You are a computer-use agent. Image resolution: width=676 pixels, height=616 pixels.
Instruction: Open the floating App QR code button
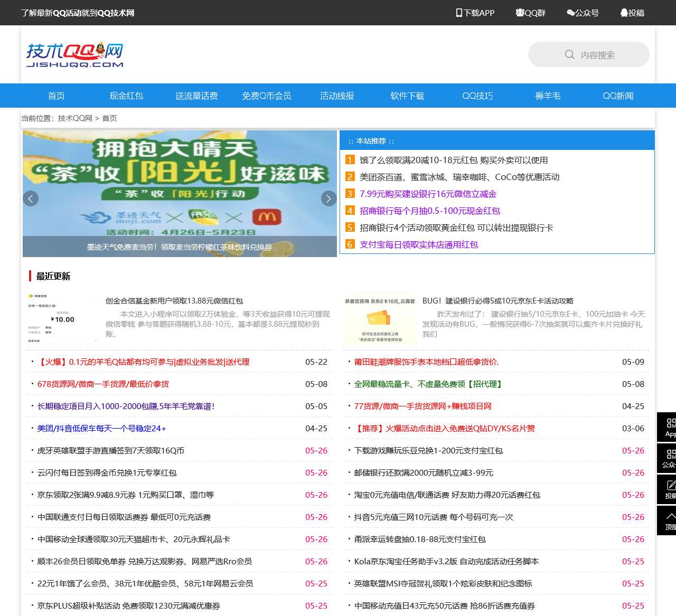pyautogui.click(x=666, y=427)
